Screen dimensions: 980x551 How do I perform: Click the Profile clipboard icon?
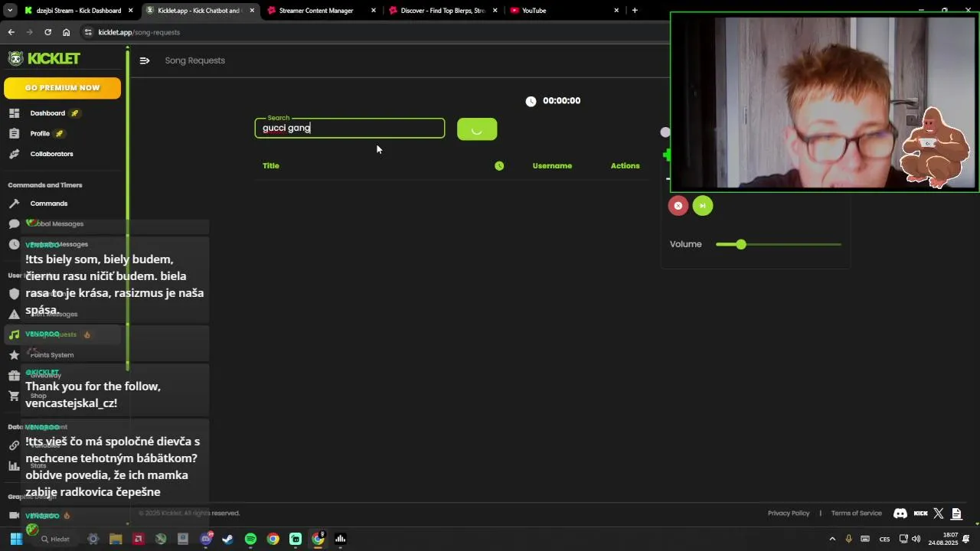pos(14,133)
